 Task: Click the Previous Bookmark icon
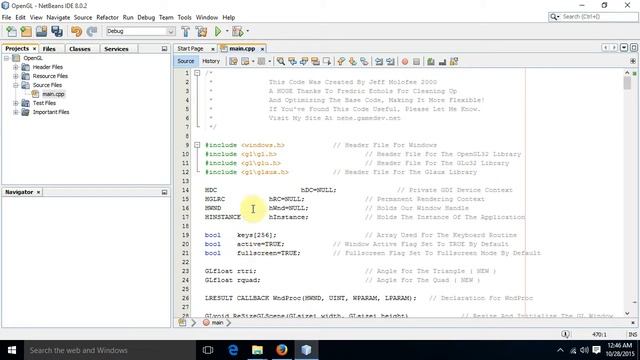point(341,61)
